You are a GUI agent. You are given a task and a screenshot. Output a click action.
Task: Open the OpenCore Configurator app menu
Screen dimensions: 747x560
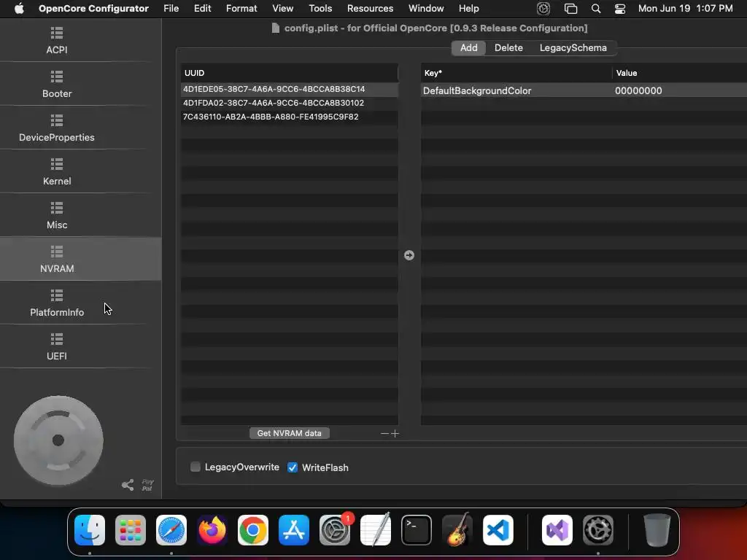pyautogui.click(x=93, y=9)
